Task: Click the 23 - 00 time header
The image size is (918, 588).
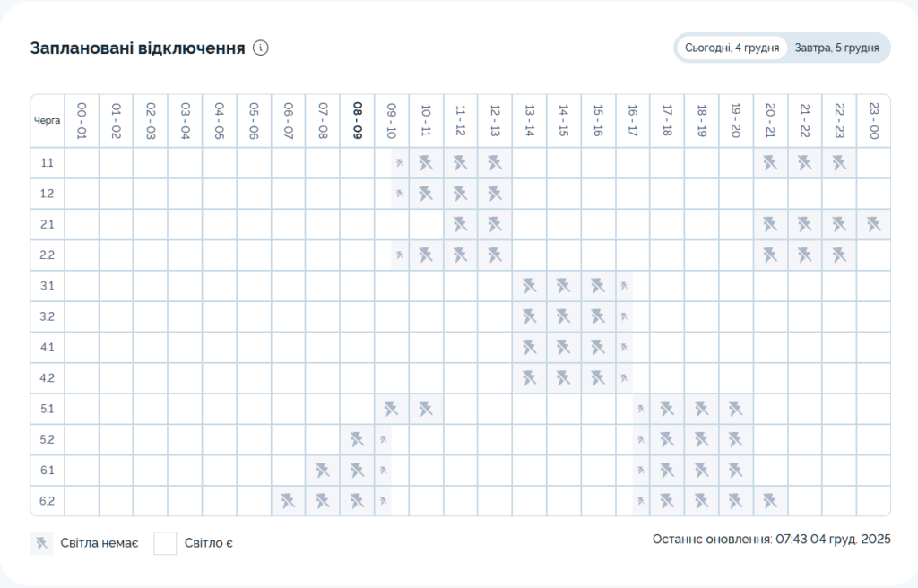Action: tap(873, 120)
